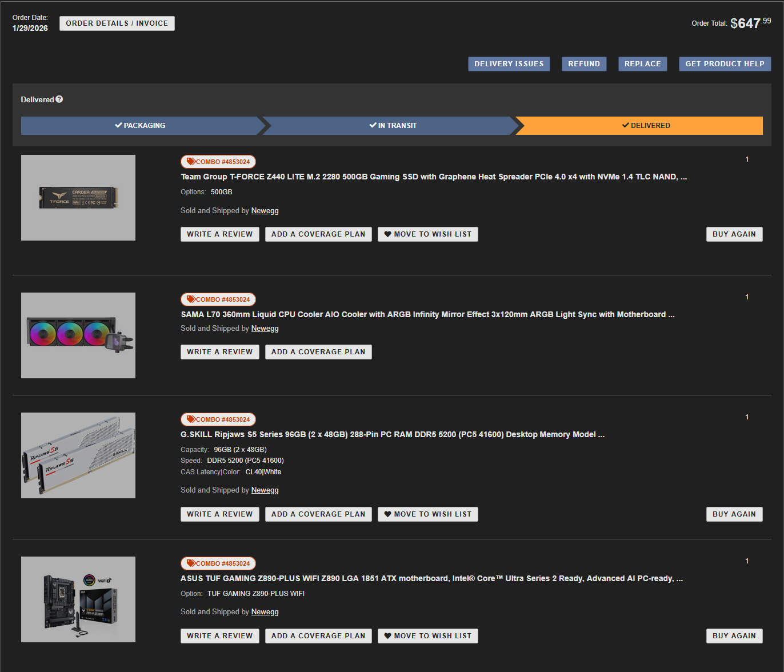Open Team Group T-FORCE Z440 SSD thumbnail

(x=78, y=198)
